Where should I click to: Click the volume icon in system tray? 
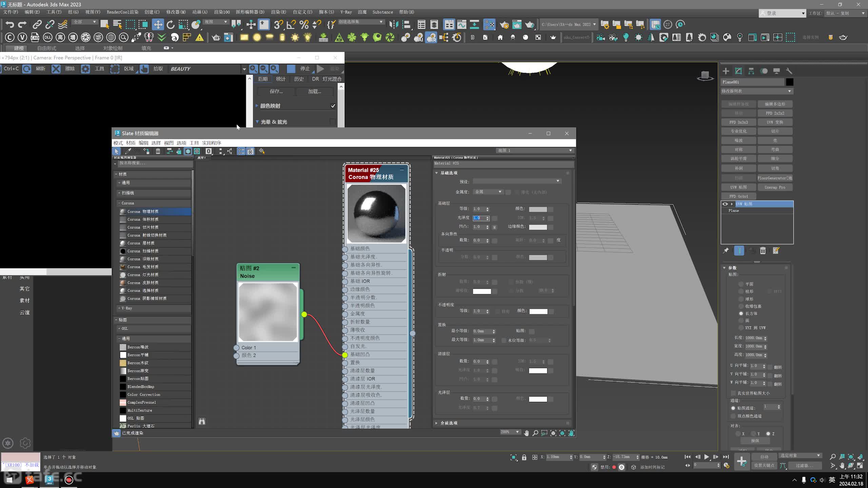click(x=822, y=480)
